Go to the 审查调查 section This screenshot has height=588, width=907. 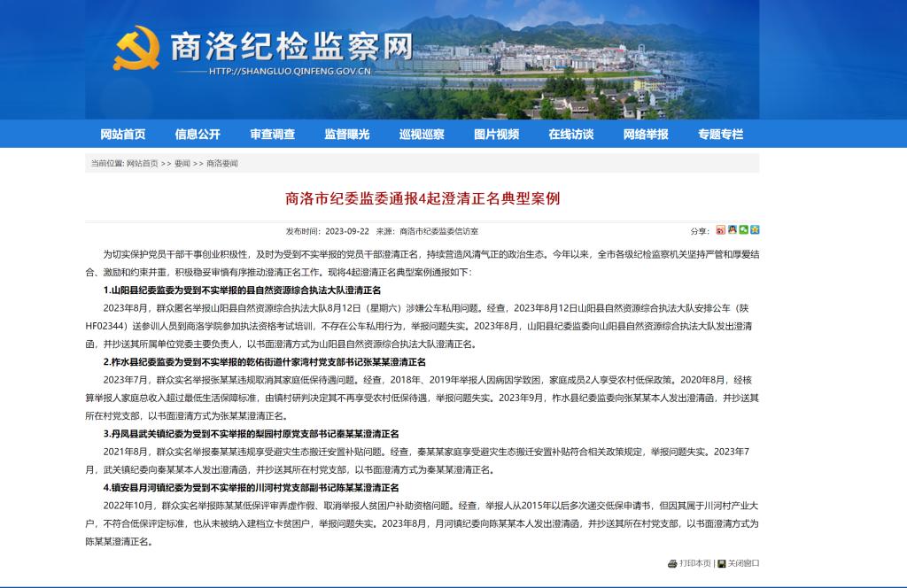click(x=273, y=134)
